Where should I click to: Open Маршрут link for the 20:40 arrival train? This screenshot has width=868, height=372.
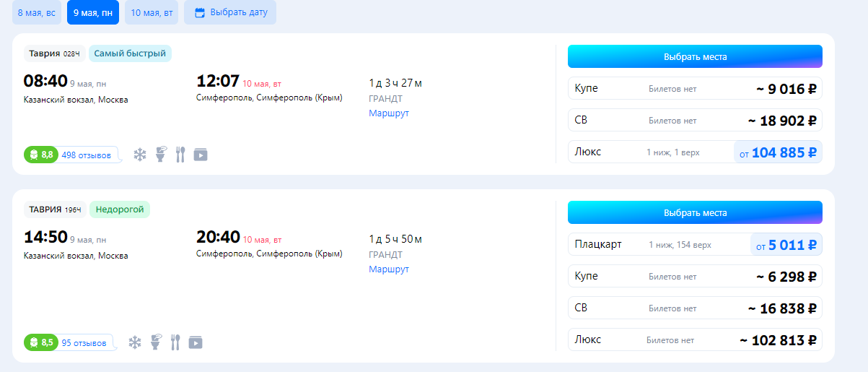(x=388, y=269)
